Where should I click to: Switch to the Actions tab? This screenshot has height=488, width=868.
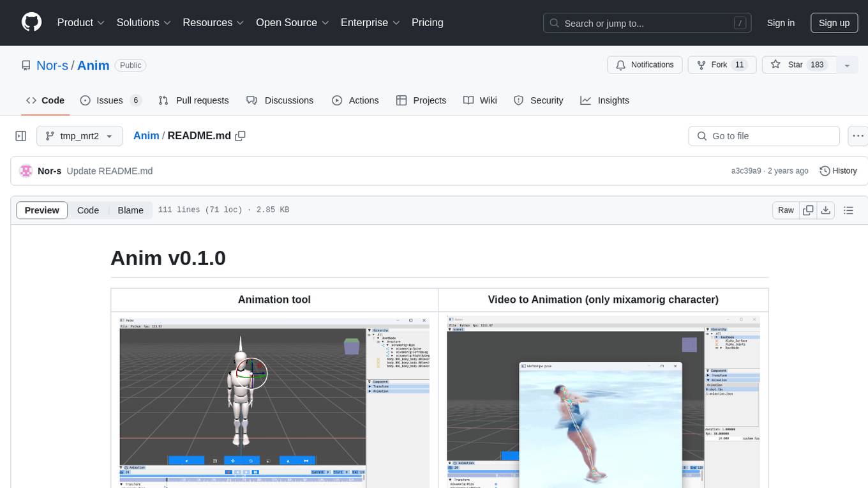point(355,100)
